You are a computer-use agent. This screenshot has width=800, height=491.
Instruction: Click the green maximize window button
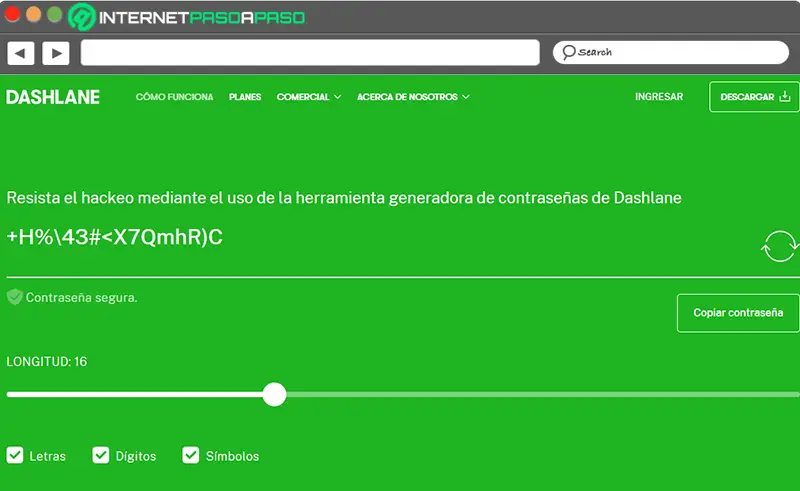[x=55, y=15]
